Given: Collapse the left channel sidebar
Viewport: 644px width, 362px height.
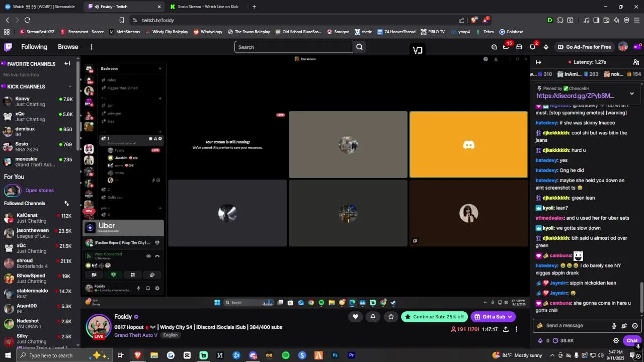Looking at the screenshot, I should 67,63.
